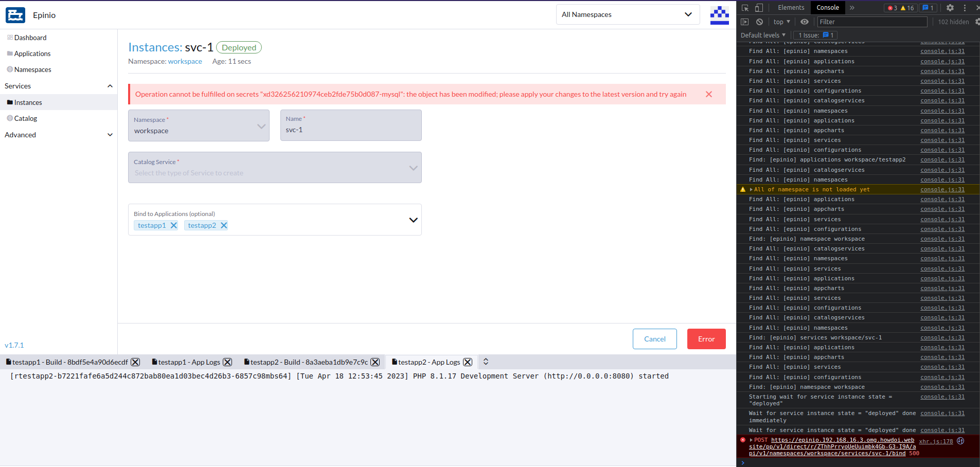Select the Dashboard sidebar item
The height and width of the screenshot is (467, 980).
coord(30,37)
